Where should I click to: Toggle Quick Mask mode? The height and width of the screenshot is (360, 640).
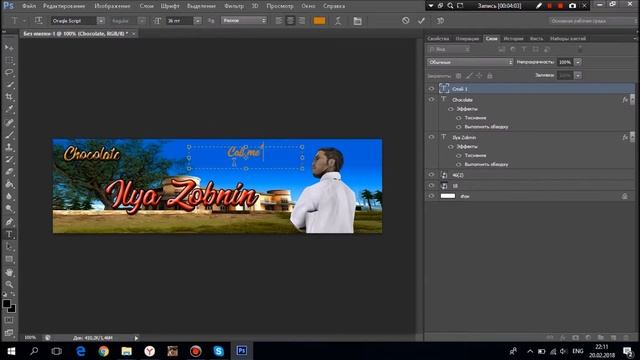[9, 320]
